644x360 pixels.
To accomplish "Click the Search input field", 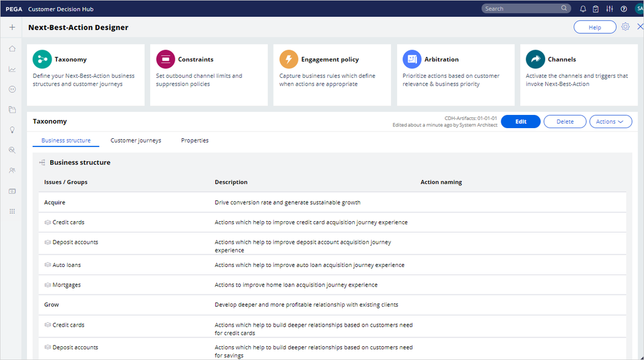I will pos(521,9).
